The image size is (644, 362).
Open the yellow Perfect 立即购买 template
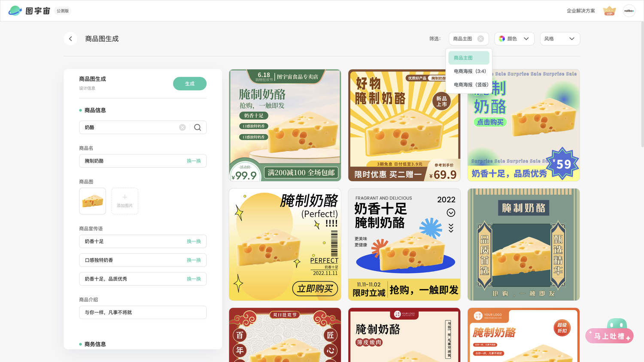(x=285, y=244)
